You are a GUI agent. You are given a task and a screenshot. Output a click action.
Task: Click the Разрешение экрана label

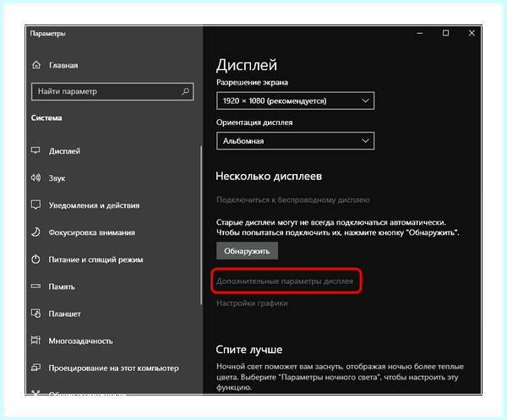point(252,83)
